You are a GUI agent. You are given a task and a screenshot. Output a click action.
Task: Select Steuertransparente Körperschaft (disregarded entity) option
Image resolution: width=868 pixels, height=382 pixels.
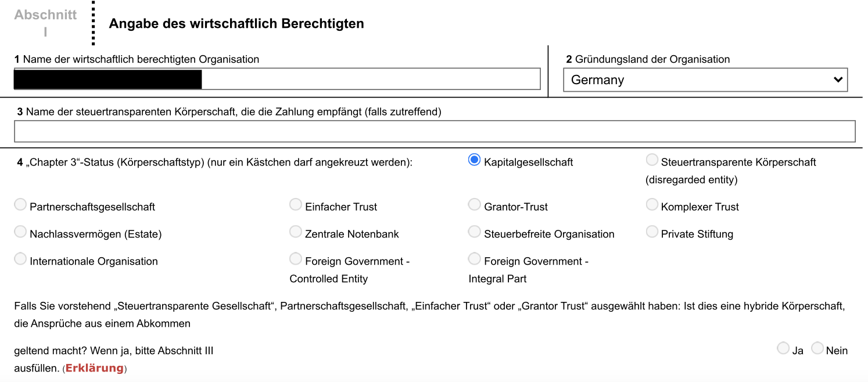pyautogui.click(x=652, y=160)
